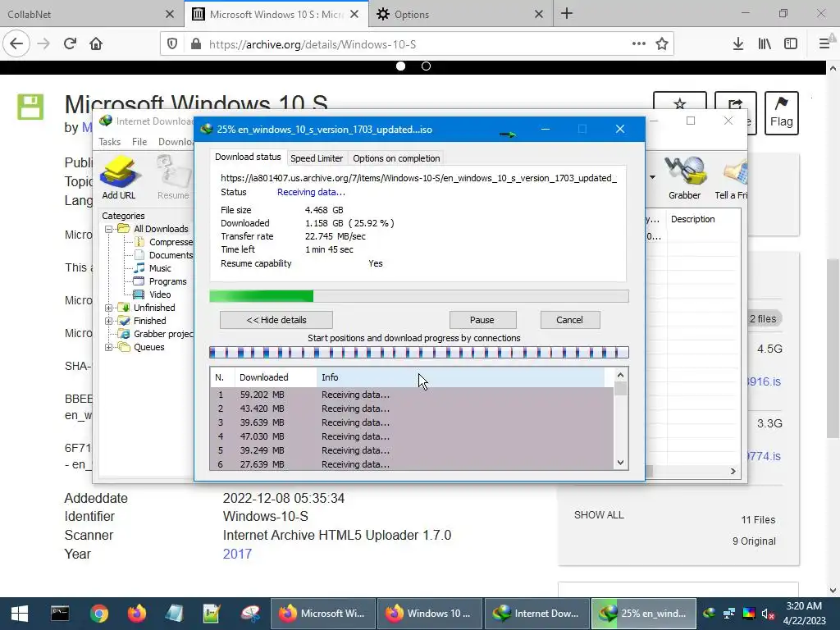This screenshot has height=630, width=840.
Task: Expand Queues category node
Action: coord(109,347)
